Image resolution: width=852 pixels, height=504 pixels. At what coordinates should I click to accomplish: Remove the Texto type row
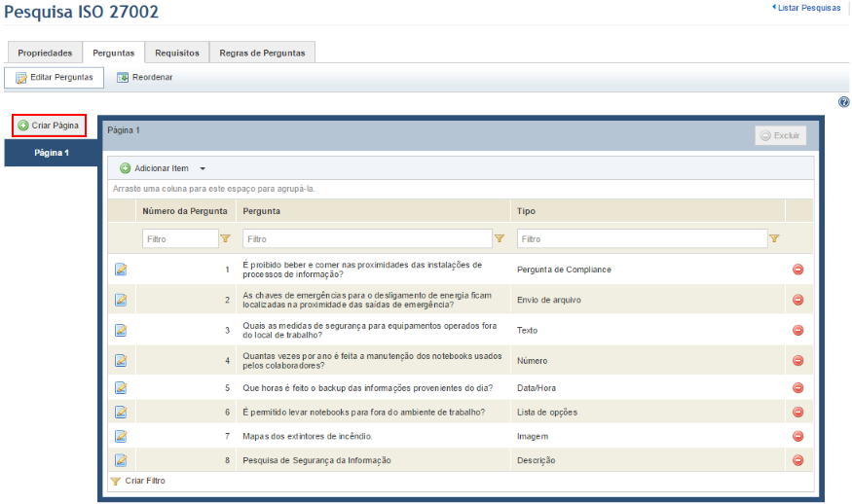[797, 330]
